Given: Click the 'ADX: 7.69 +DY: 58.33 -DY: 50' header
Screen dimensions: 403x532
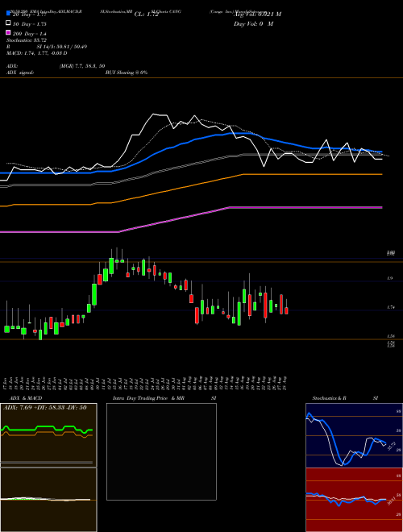Looking at the screenshot, I should tap(47, 408).
